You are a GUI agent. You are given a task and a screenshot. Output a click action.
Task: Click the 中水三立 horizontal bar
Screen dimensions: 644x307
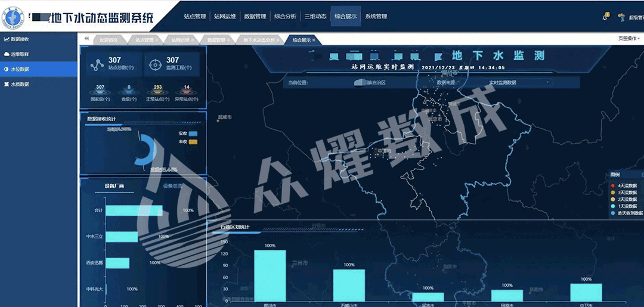click(x=122, y=237)
